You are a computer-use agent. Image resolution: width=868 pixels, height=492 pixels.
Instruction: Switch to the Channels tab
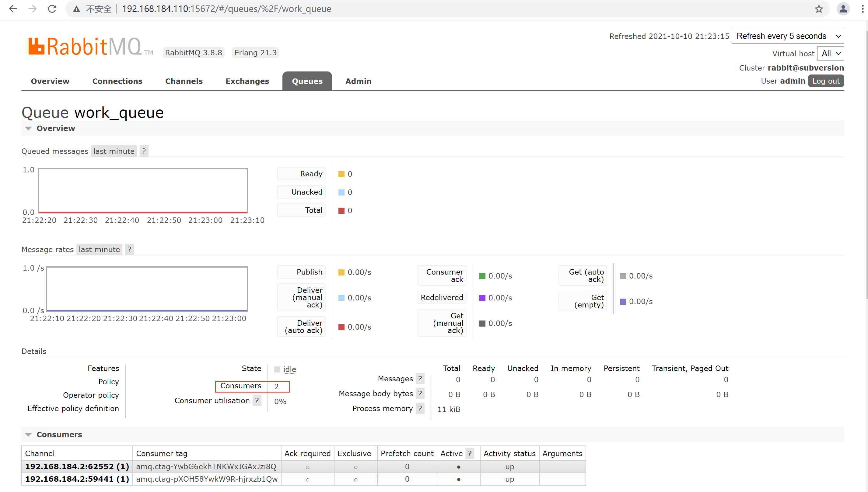point(184,81)
